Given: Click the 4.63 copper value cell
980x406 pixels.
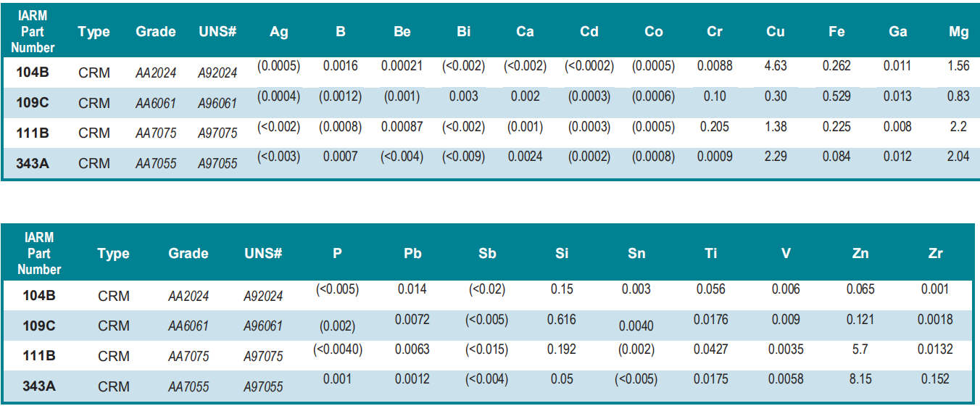Looking at the screenshot, I should click(x=776, y=66).
